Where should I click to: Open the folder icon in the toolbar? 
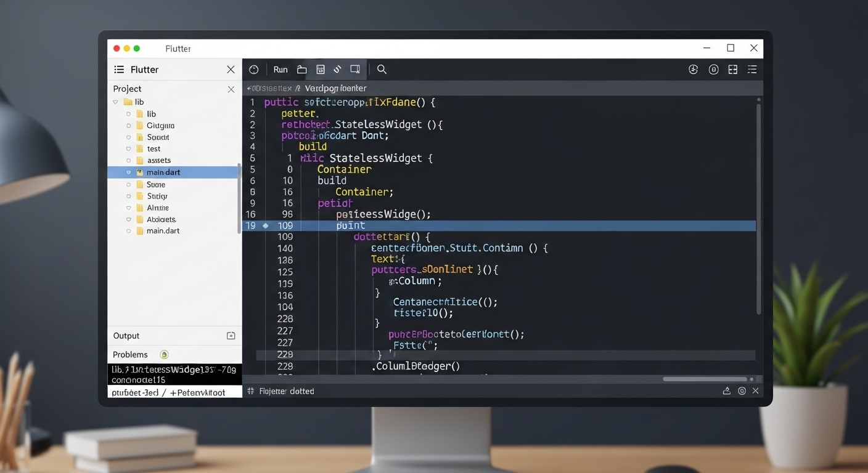click(x=301, y=69)
